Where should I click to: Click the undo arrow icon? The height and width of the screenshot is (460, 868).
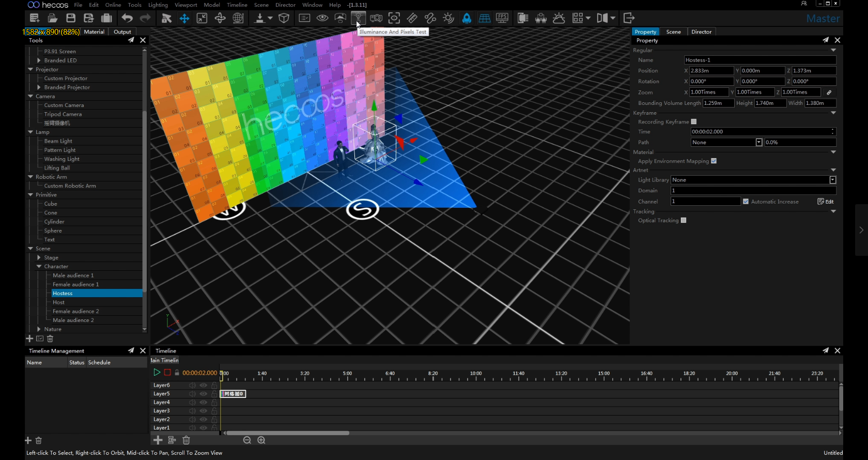point(127,18)
